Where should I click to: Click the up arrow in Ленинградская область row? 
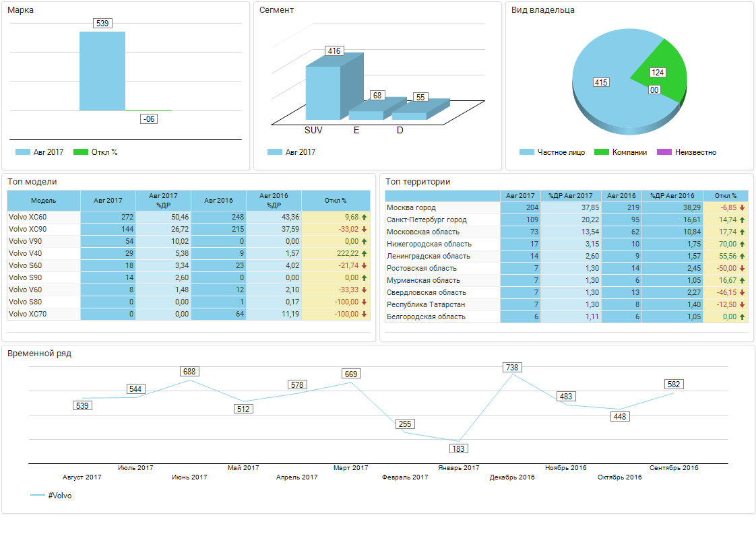742,256
